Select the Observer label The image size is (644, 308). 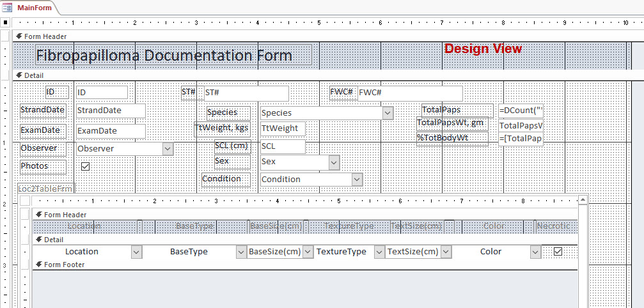click(43, 148)
